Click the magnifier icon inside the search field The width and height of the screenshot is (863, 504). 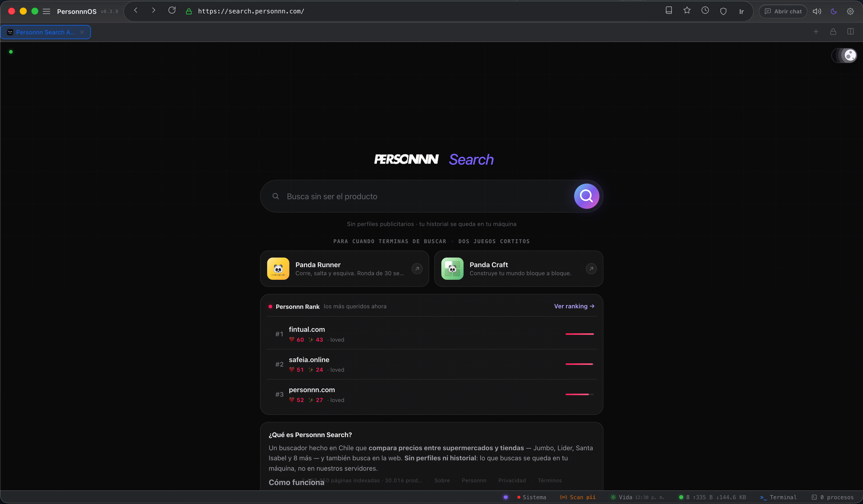coord(275,196)
